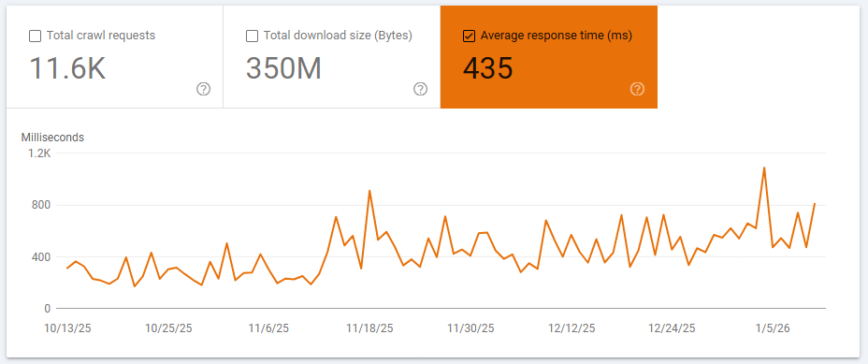The width and height of the screenshot is (868, 364).
Task: Click the 1.2K axis value
Action: pyautogui.click(x=40, y=153)
